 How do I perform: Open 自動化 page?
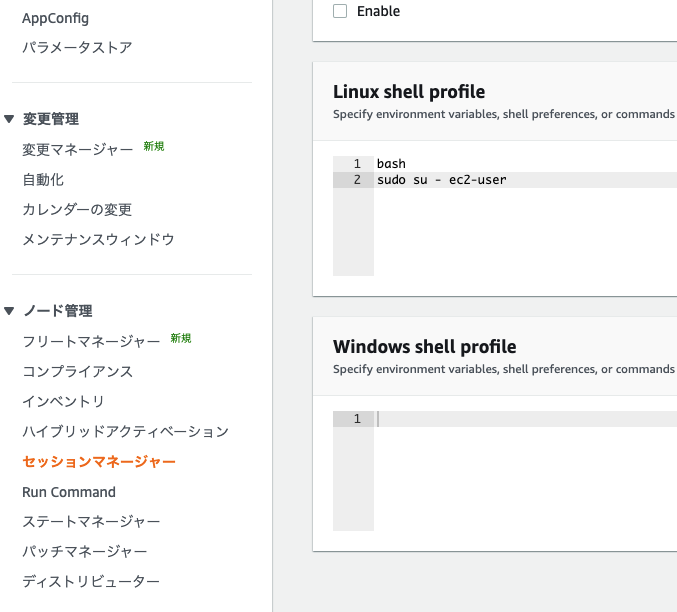click(43, 180)
